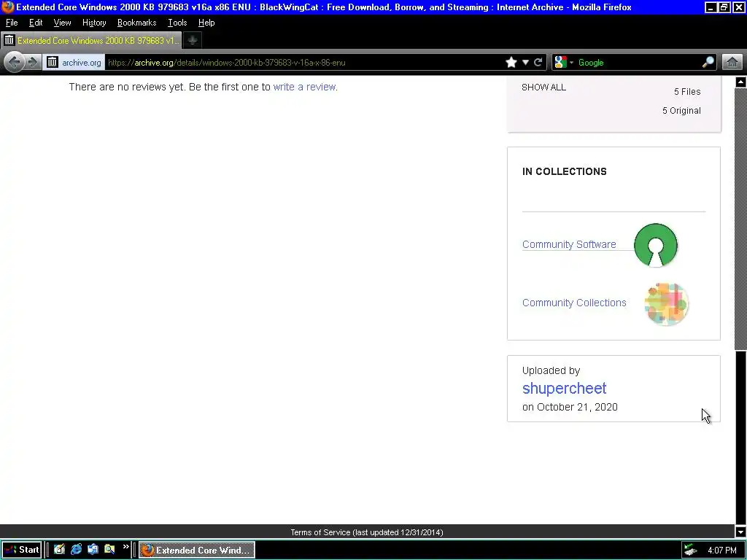Open the Tools menu
The image size is (747, 560).
coord(177,23)
